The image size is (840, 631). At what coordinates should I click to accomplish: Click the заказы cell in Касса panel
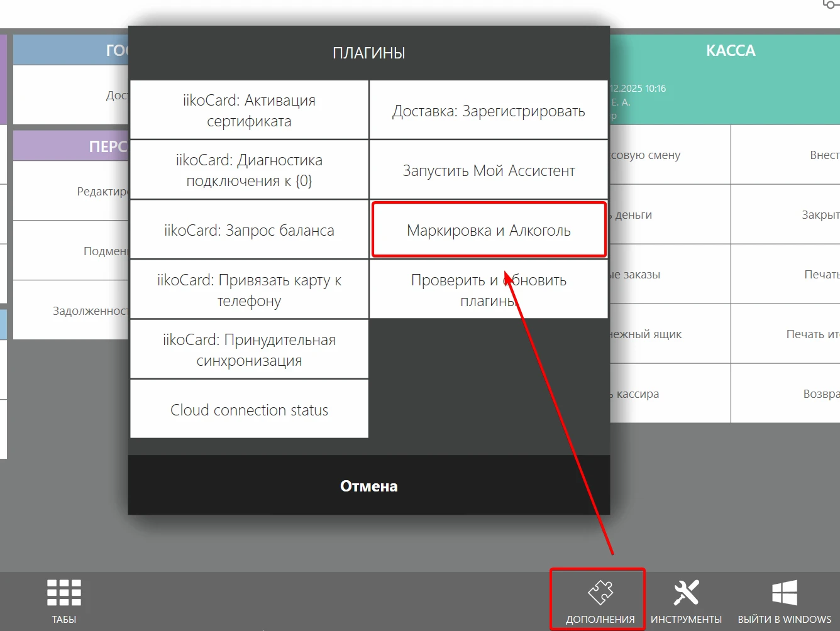pyautogui.click(x=670, y=274)
